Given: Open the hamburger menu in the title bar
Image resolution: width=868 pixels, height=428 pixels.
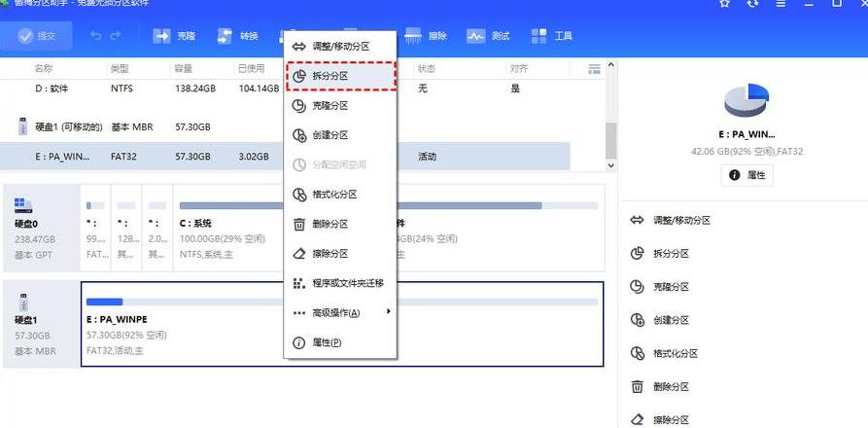Looking at the screenshot, I should (x=781, y=3).
